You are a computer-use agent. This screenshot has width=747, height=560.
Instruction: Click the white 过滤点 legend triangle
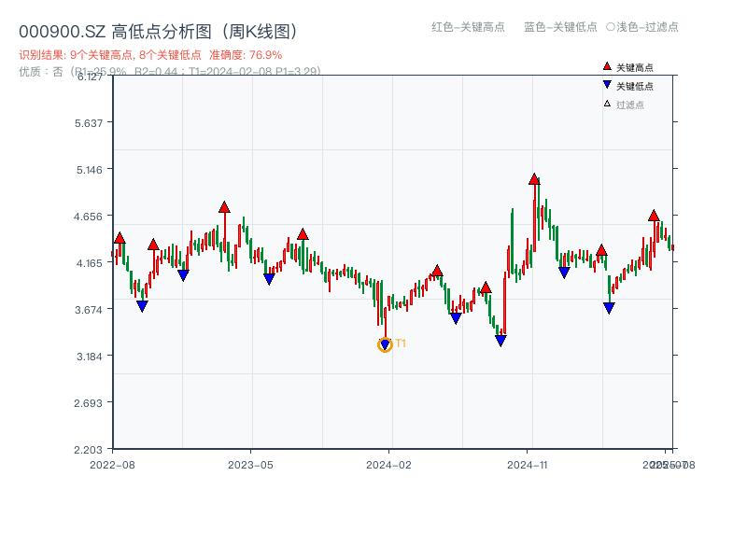[607, 104]
